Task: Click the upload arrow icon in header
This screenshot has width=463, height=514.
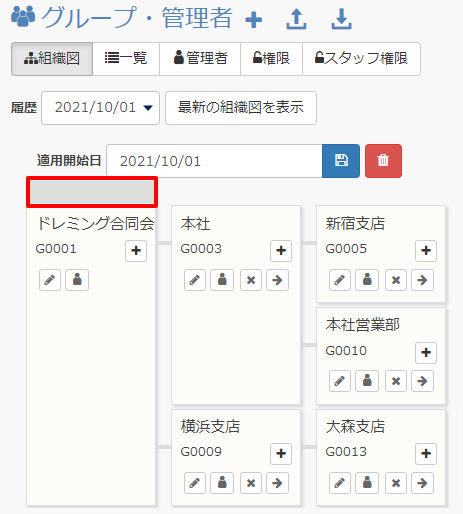Action: pos(296,19)
